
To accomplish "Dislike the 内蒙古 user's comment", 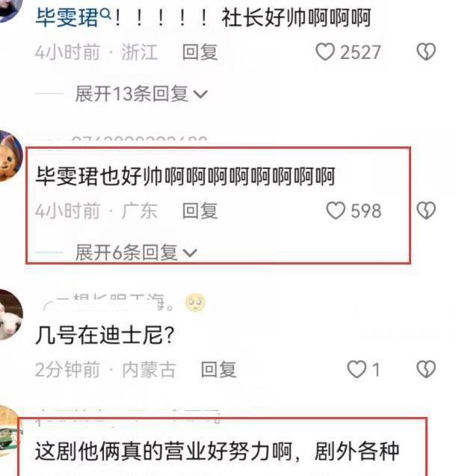I will [x=426, y=369].
